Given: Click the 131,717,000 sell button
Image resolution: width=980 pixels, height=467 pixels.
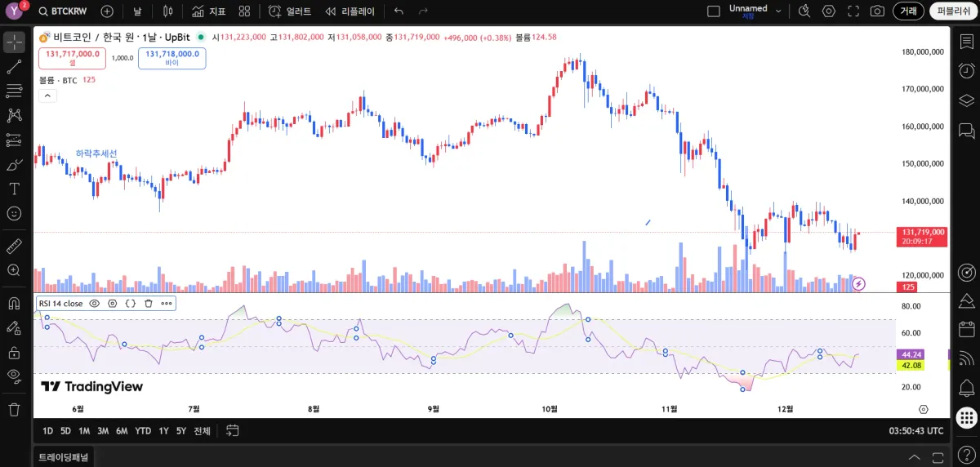Looking at the screenshot, I should click(73, 58).
